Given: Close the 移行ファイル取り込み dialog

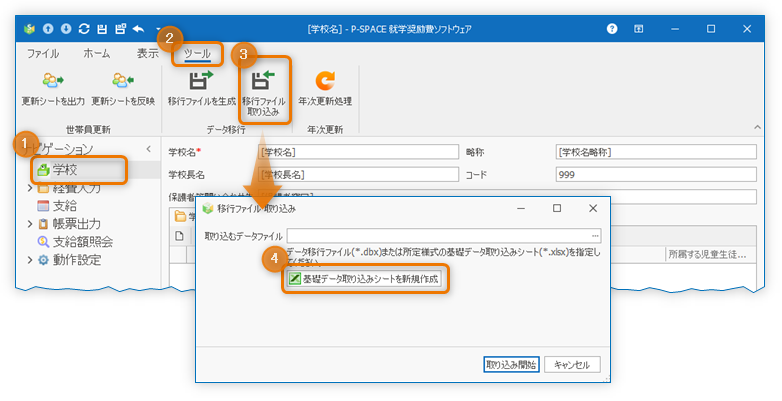Looking at the screenshot, I should [593, 208].
